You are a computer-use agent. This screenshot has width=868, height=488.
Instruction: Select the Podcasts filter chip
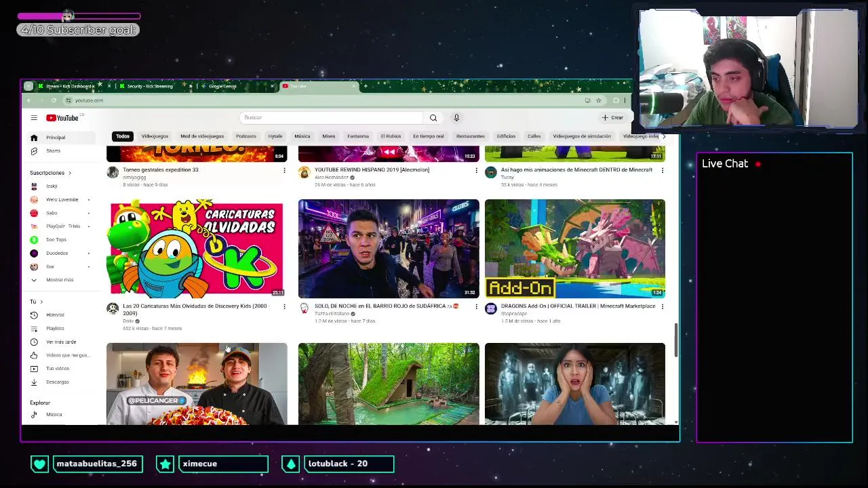click(246, 136)
